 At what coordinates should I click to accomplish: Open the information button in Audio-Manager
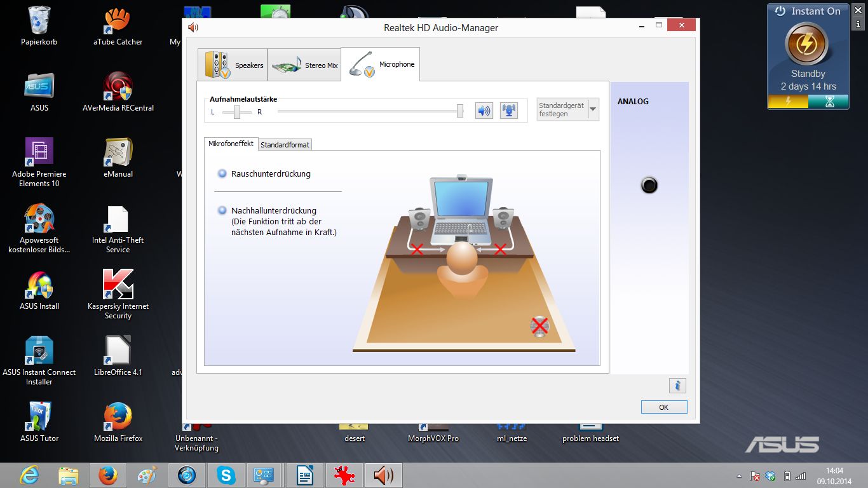[677, 385]
